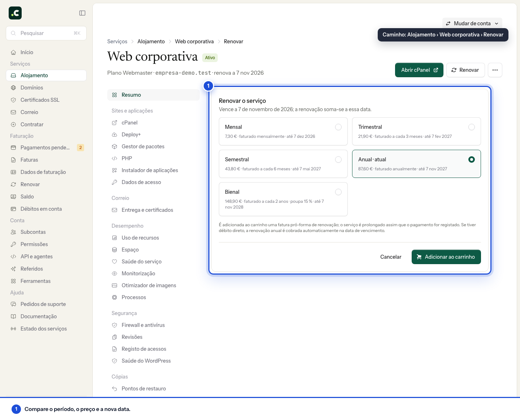Select the Anual · atual billing period
520x420 pixels.
[x=416, y=164]
